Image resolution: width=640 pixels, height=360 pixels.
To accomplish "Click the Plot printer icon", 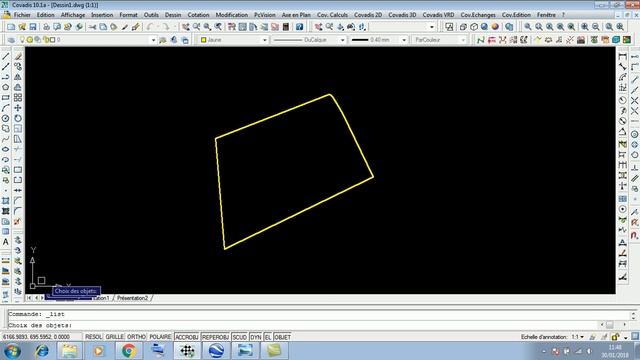I will [x=46, y=27].
